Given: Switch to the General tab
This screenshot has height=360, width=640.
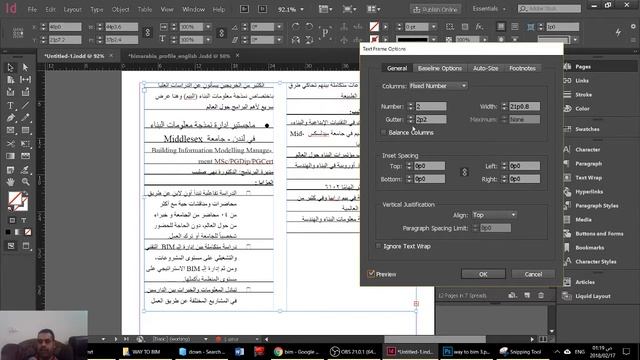Looking at the screenshot, I should (397, 68).
